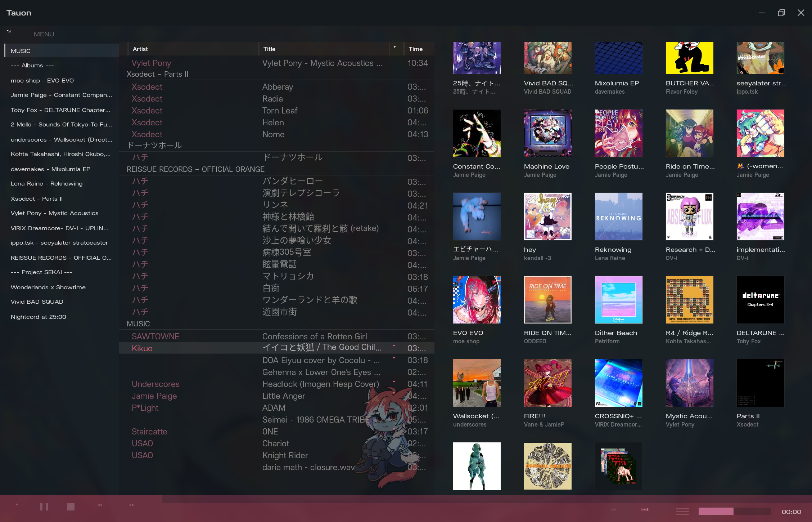Open 'Lena Raine - Reknowing' playlist

62,184
